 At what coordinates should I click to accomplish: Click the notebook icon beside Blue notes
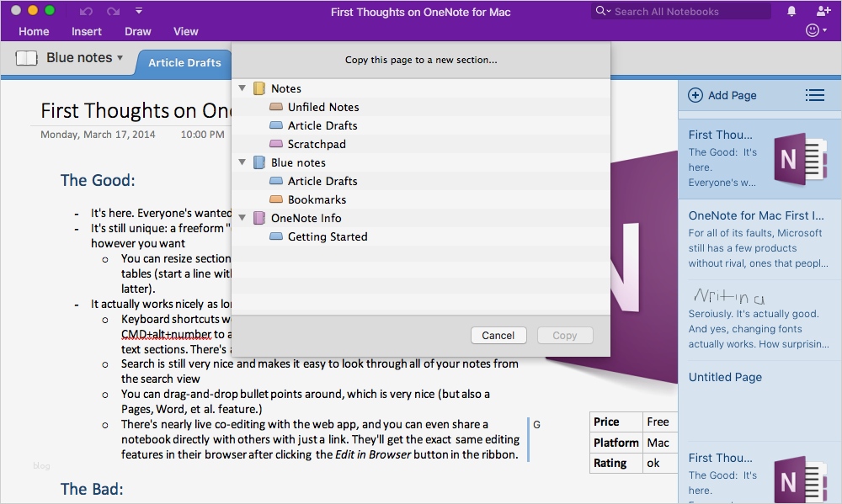tap(26, 57)
